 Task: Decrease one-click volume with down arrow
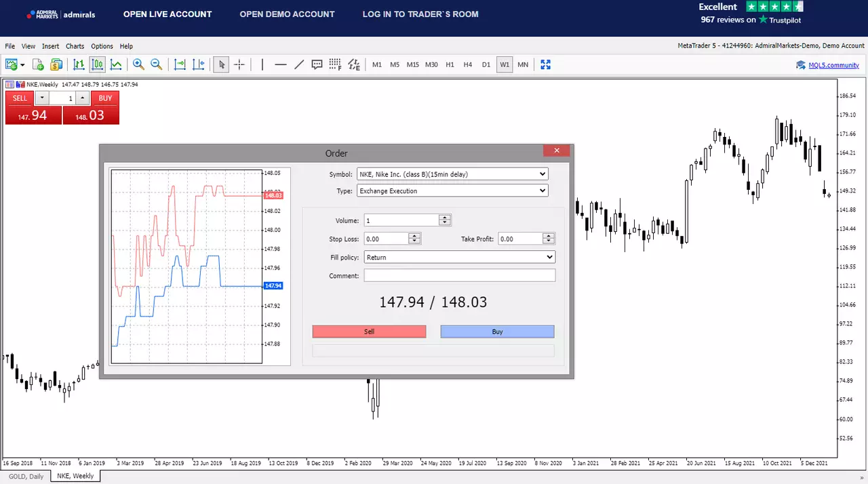(x=42, y=98)
